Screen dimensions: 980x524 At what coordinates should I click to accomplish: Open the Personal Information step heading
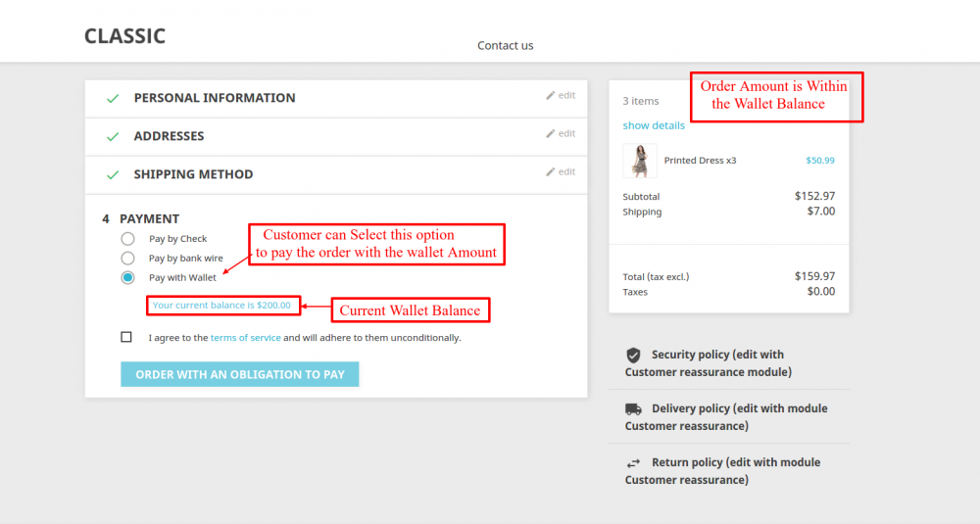tap(215, 98)
